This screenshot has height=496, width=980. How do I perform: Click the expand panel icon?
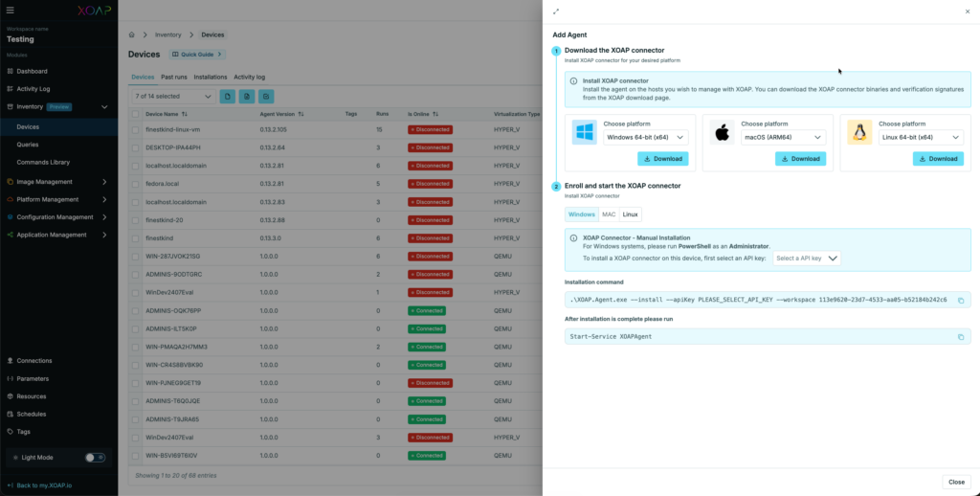[x=556, y=11]
